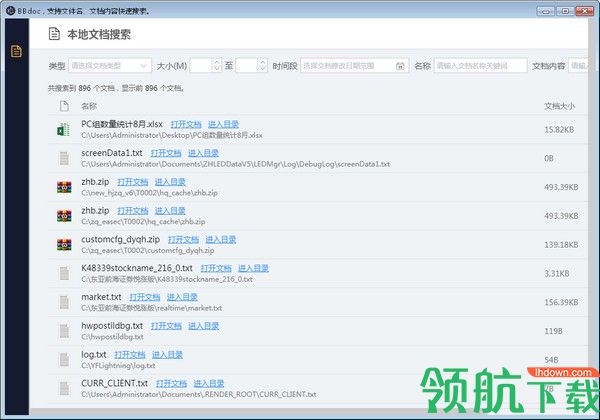Open screenData1.txt with 打开文档 link
600x420 pixels.
pyautogui.click(x=166, y=153)
